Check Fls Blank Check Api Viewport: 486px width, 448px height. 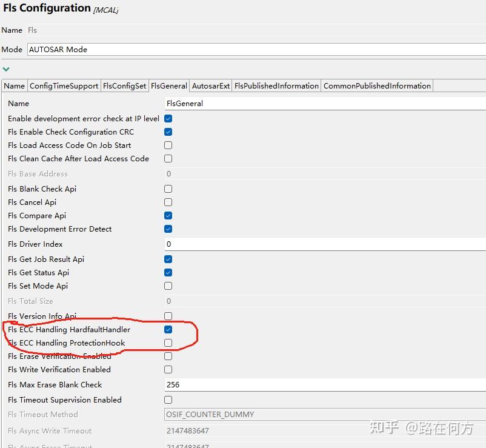[167, 189]
